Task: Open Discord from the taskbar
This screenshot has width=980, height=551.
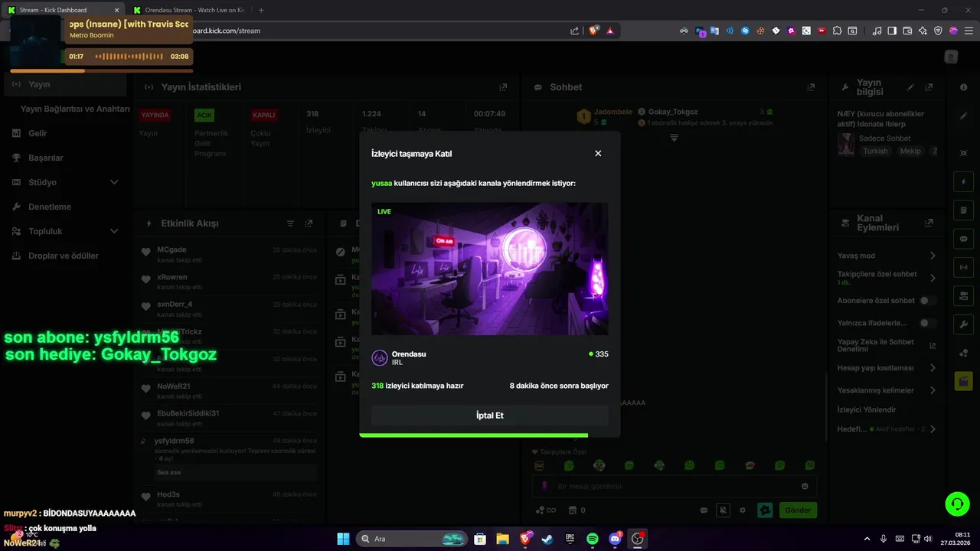Action: (x=616, y=539)
